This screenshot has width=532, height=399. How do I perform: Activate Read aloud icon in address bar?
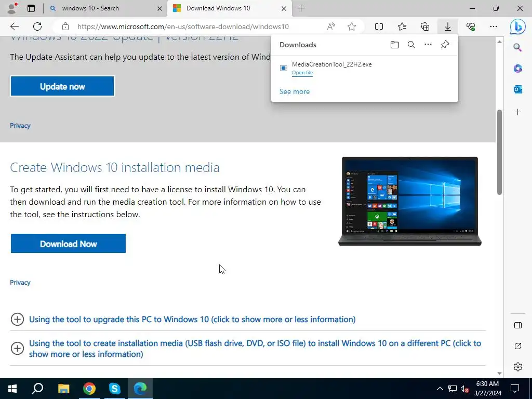click(x=331, y=26)
